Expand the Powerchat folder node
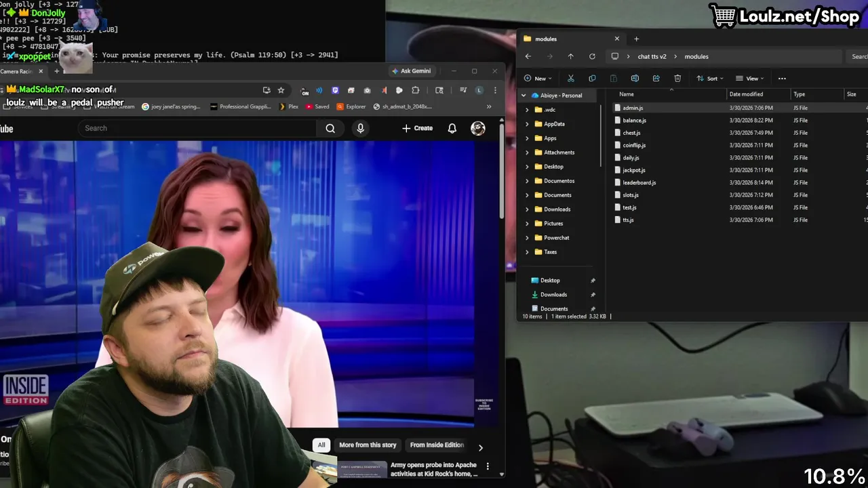The image size is (868, 488). [527, 238]
